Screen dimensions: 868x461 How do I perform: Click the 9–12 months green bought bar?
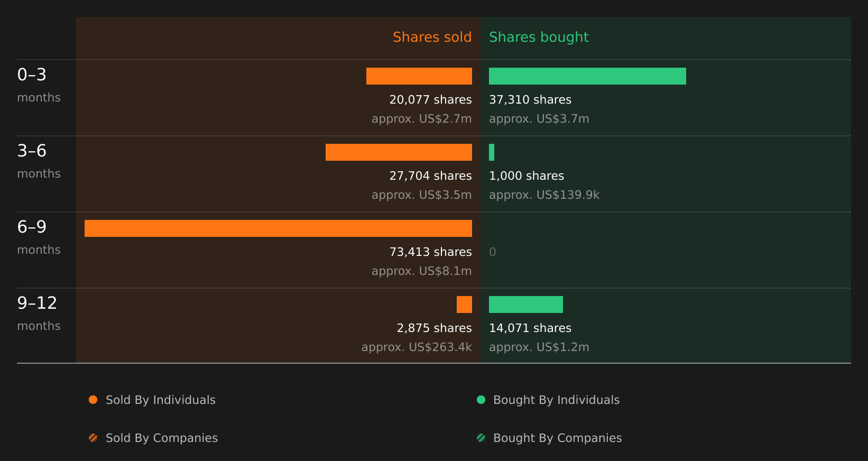(x=526, y=305)
